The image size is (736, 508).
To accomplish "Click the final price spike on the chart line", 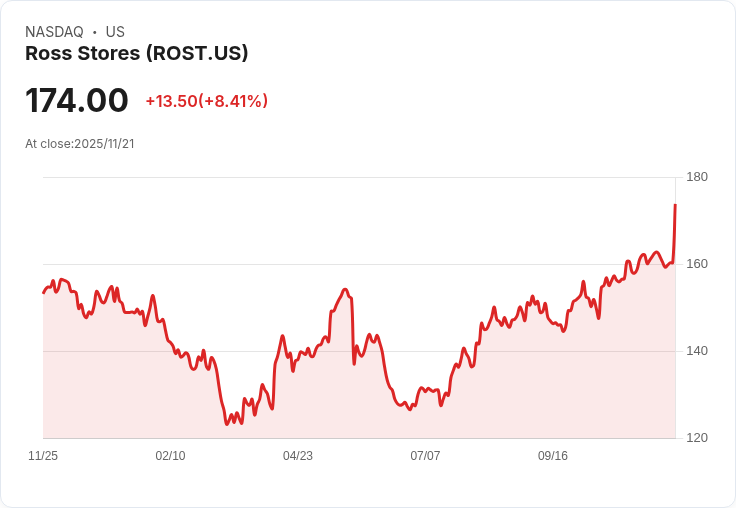I will pyautogui.click(x=675, y=206).
